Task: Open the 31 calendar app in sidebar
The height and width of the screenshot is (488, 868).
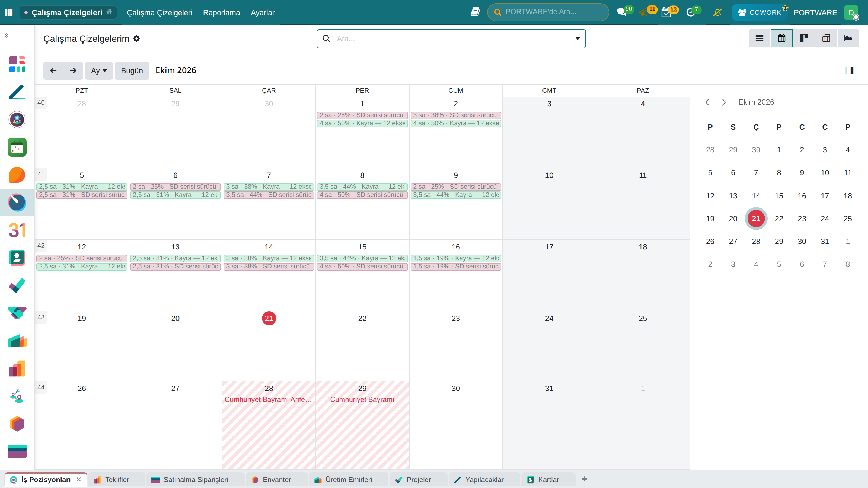Action: [17, 230]
